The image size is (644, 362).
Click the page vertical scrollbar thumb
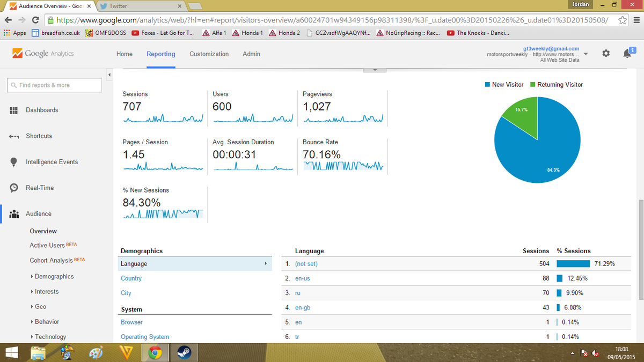(640, 250)
